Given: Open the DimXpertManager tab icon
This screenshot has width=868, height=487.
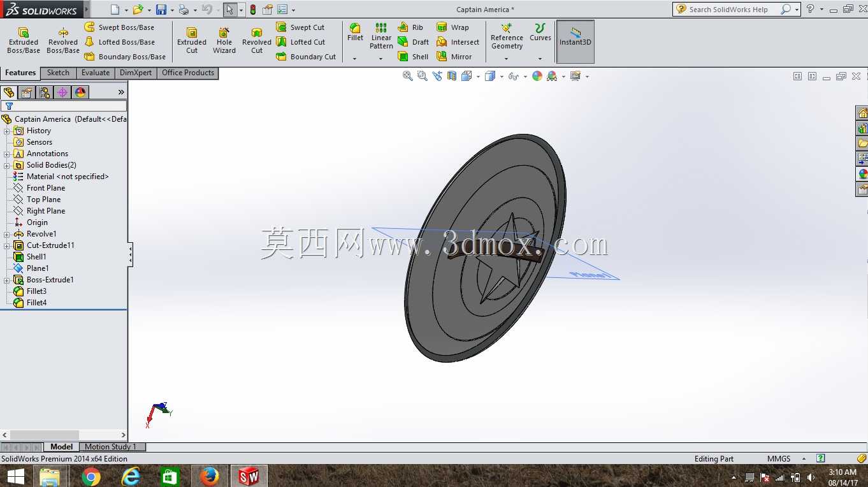Looking at the screenshot, I should pos(62,92).
